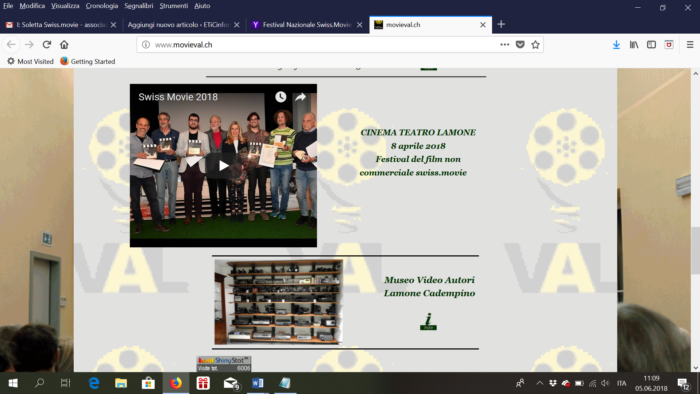Toggle the sidebar view icon
Viewport: 700px width, 394px height.
click(x=651, y=45)
